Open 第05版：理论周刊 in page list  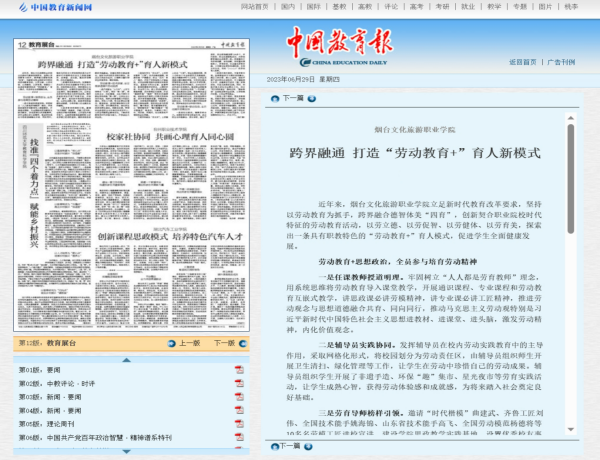click(x=46, y=424)
